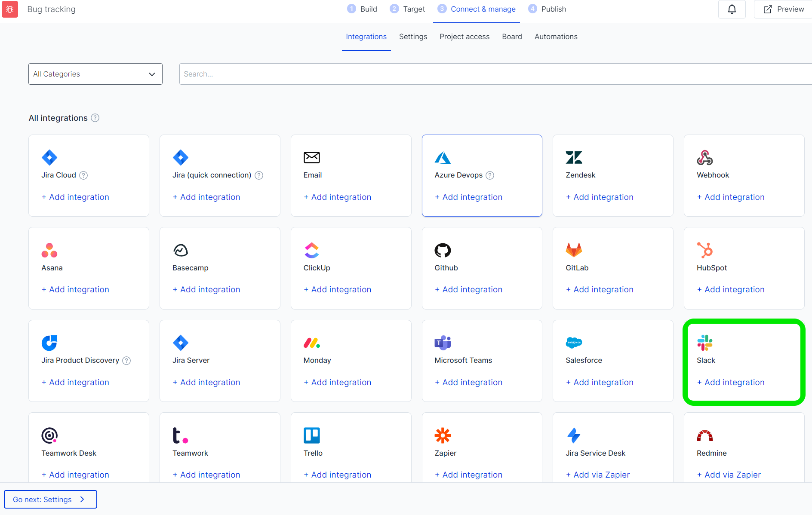Click the Redmine logo icon
The image size is (812, 515).
pos(705,435)
